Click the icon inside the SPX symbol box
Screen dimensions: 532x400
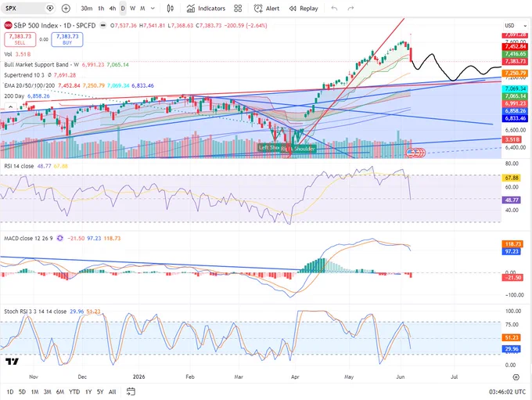(50, 8)
